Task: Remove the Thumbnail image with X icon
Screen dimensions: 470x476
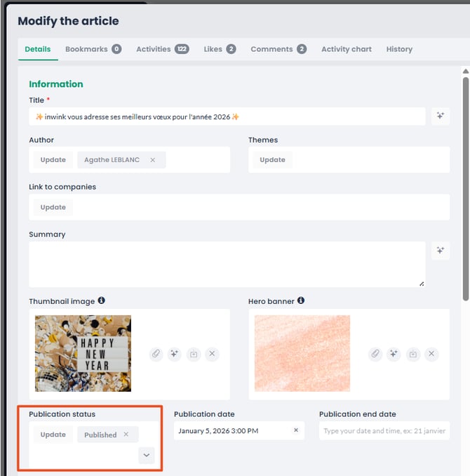Action: pyautogui.click(x=212, y=354)
